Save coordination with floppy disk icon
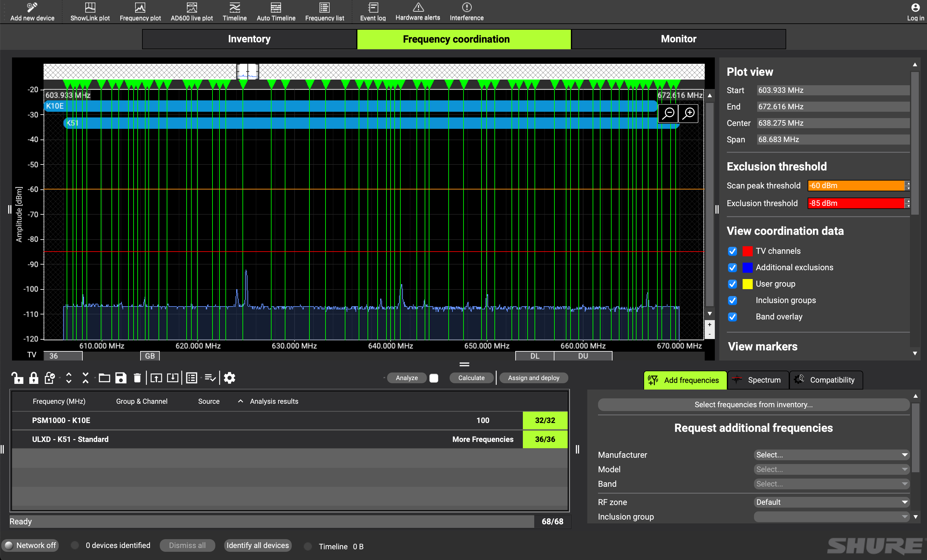The height and width of the screenshot is (560, 927). pos(121,378)
